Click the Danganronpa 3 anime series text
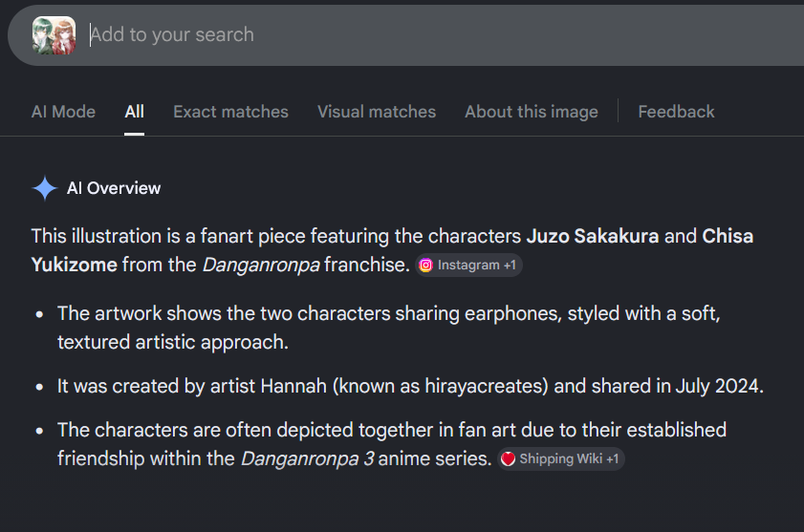The image size is (804, 532). tap(366, 458)
